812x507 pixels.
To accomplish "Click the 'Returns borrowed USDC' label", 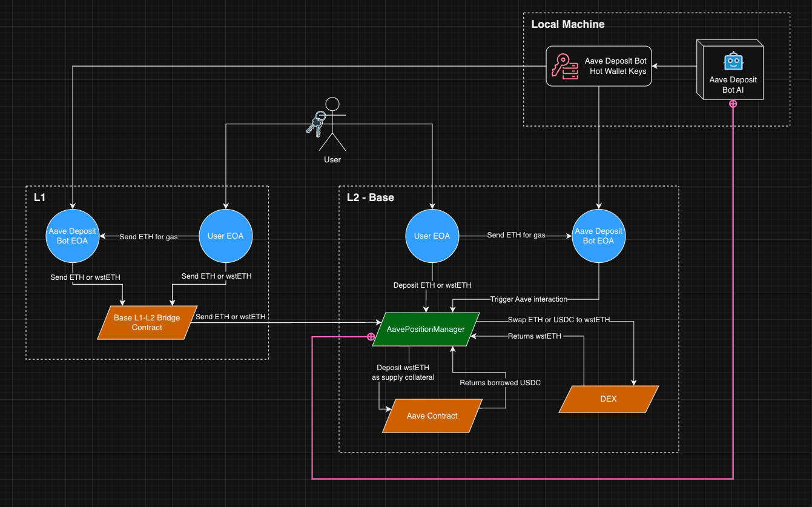I will click(500, 383).
